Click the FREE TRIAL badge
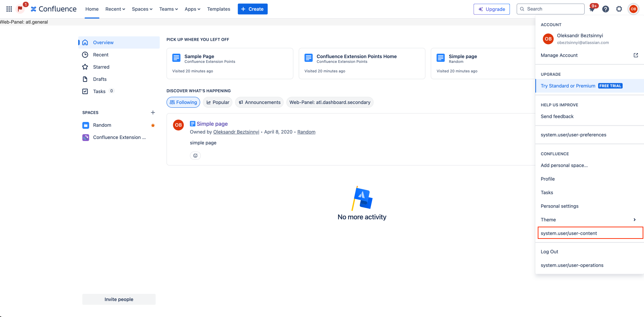644x317 pixels. point(610,86)
